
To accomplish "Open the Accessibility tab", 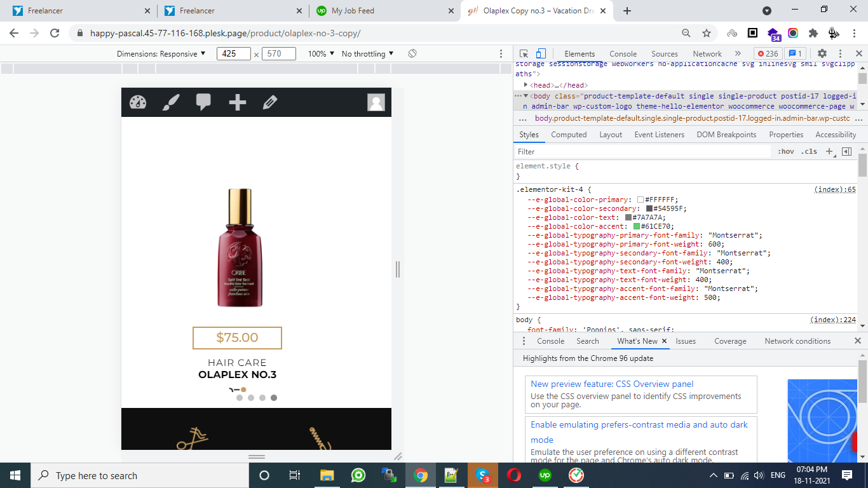I will click(x=836, y=135).
